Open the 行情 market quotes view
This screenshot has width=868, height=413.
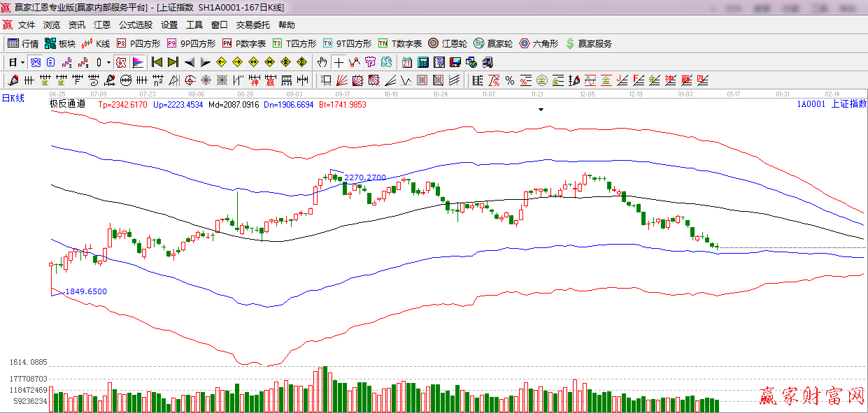[23, 43]
